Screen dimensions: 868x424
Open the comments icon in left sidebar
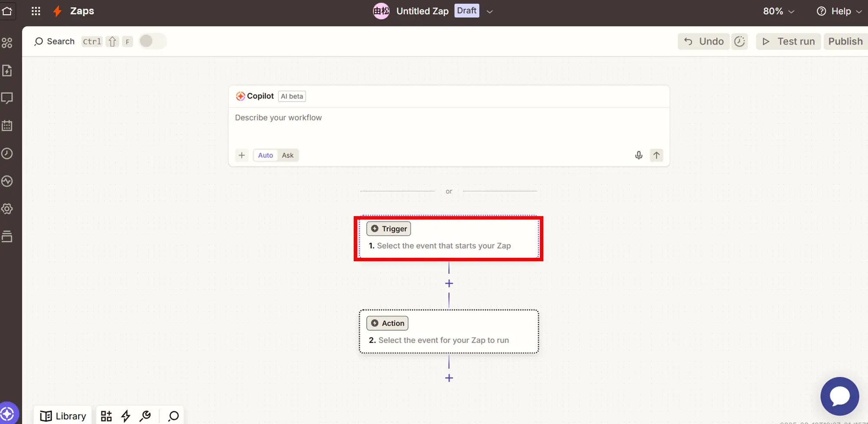[x=7, y=98]
